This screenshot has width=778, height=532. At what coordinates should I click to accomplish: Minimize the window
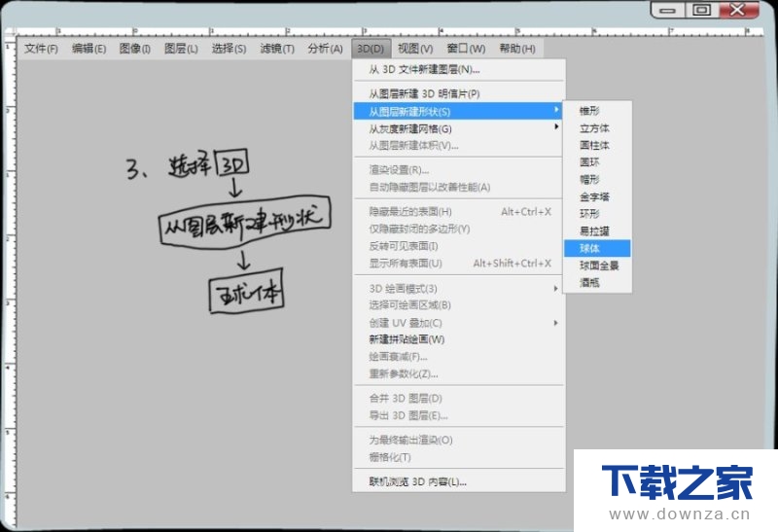pos(668,10)
